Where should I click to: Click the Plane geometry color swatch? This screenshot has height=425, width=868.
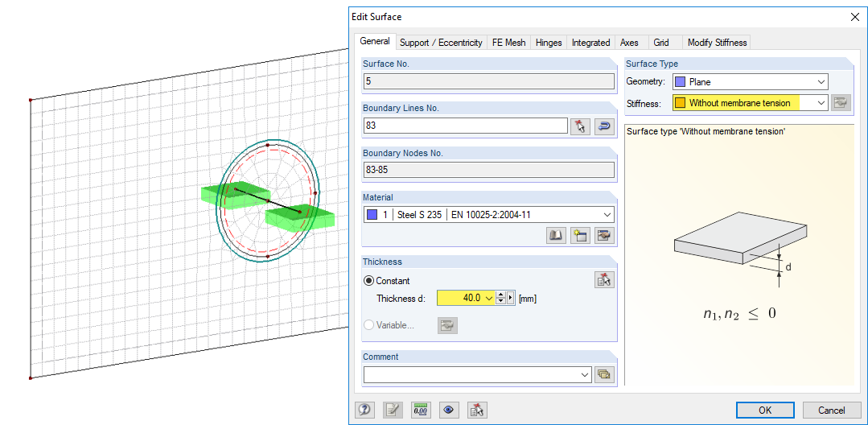coord(681,82)
